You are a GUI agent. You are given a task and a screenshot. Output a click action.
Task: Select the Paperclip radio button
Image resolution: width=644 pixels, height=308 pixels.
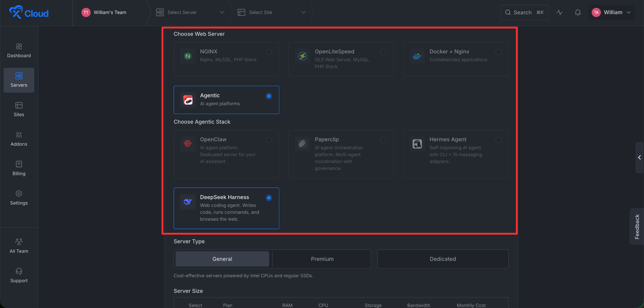384,140
